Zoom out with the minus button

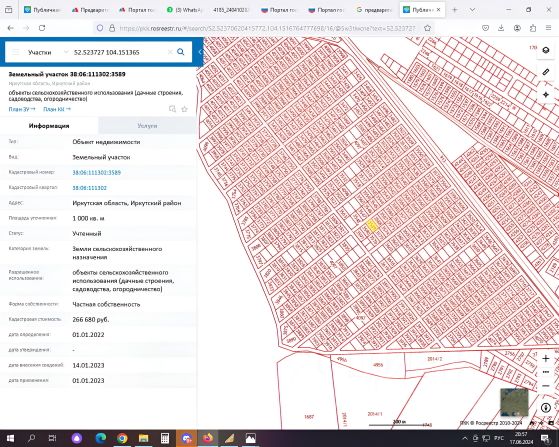click(546, 386)
